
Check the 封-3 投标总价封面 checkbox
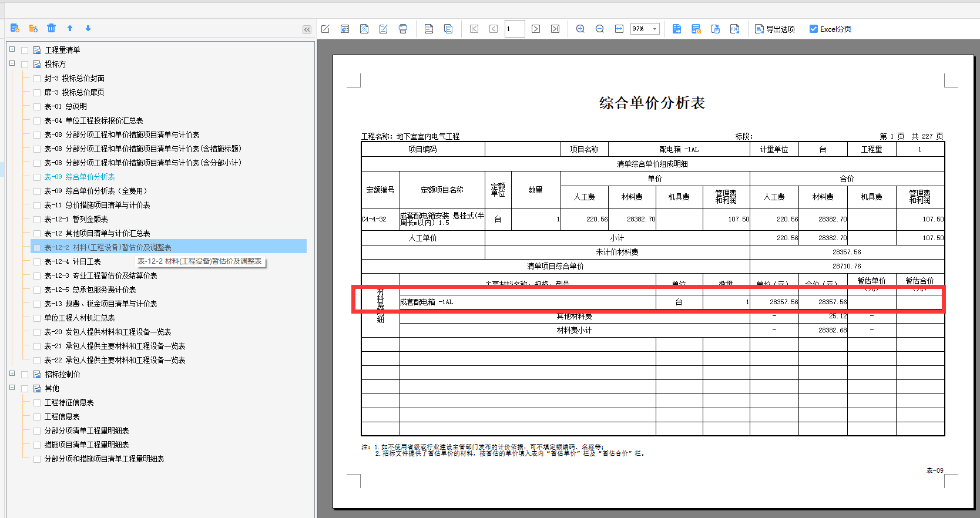[x=37, y=79]
